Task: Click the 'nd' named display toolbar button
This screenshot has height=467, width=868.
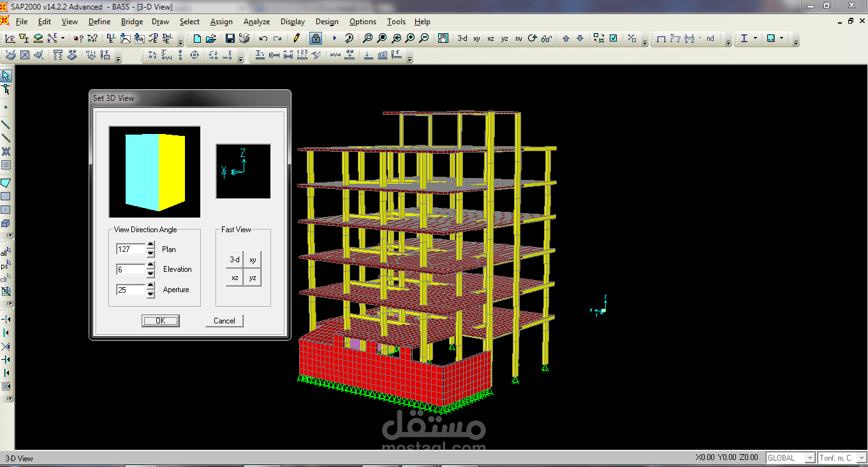Action: [710, 38]
